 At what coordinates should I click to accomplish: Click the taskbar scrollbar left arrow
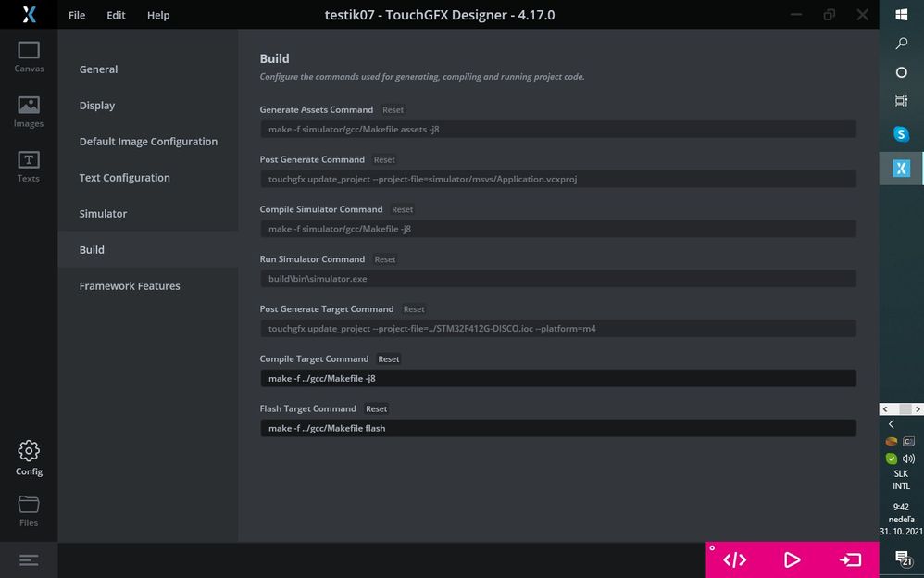884,408
